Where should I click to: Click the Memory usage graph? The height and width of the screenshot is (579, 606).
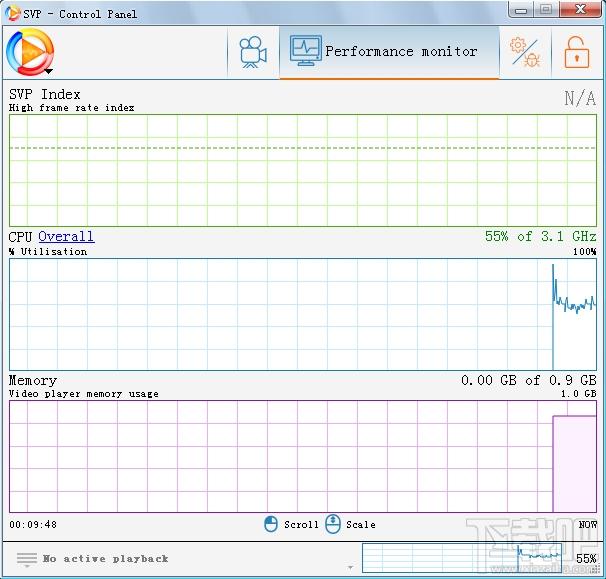click(x=303, y=456)
